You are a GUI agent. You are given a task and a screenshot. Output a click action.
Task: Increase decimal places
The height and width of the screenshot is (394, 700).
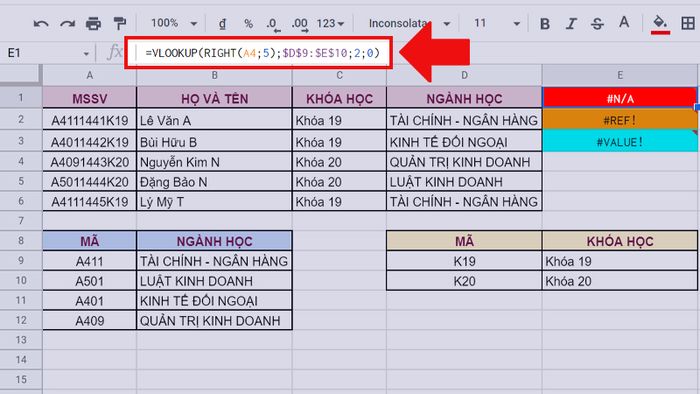[300, 25]
